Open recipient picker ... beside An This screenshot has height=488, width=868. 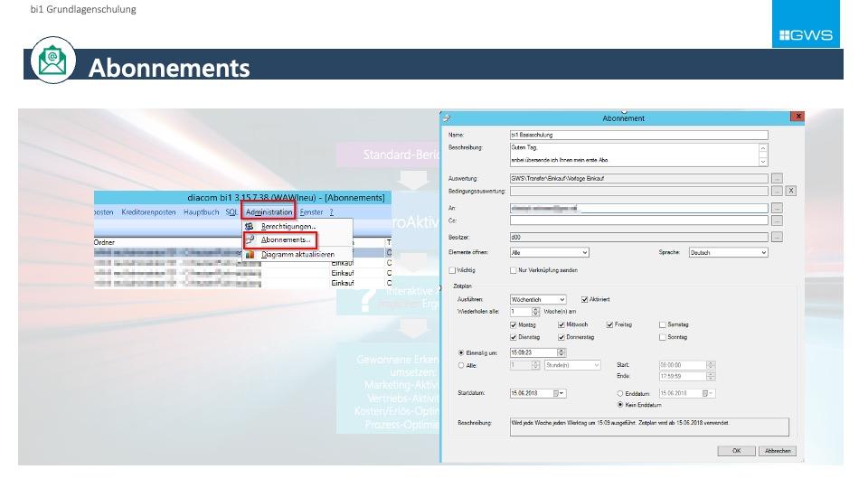(777, 208)
